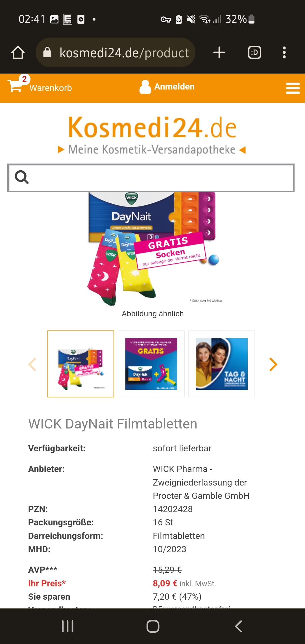Show next product thumbnails

click(273, 364)
